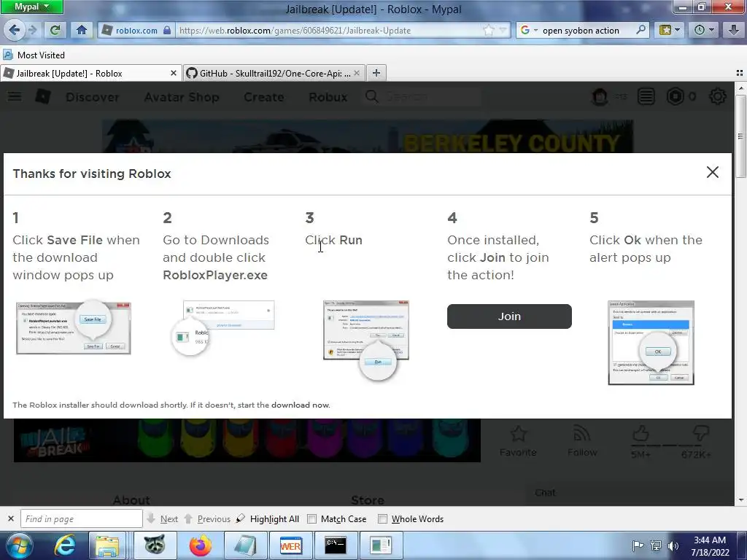This screenshot has height=560, width=747.
Task: Open the address bar history dropdown arrow
Action: coord(503,31)
